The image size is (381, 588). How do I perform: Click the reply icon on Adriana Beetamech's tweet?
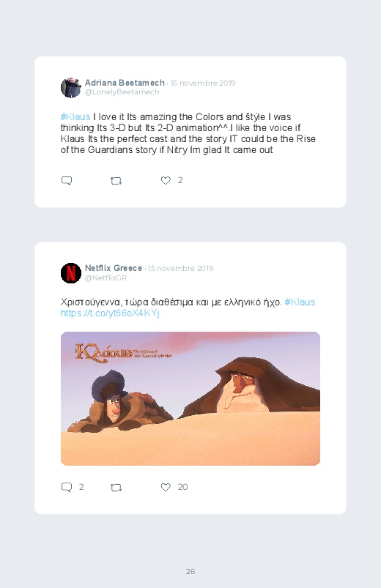click(x=67, y=181)
